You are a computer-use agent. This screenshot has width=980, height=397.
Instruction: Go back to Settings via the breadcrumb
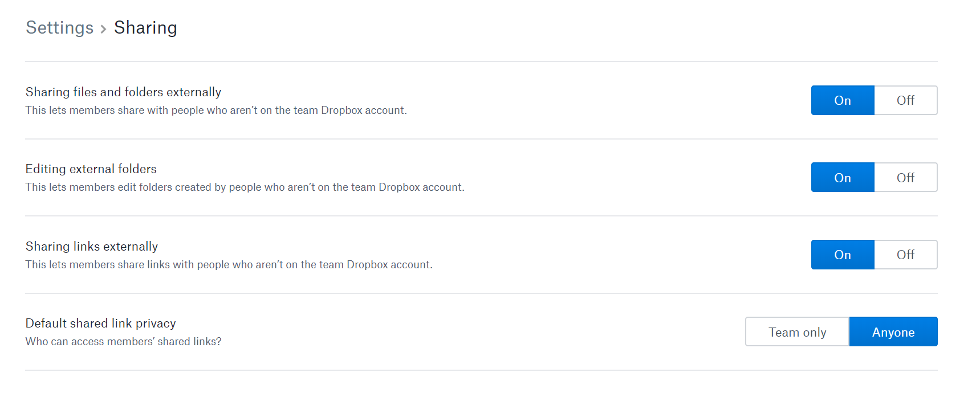(x=60, y=27)
